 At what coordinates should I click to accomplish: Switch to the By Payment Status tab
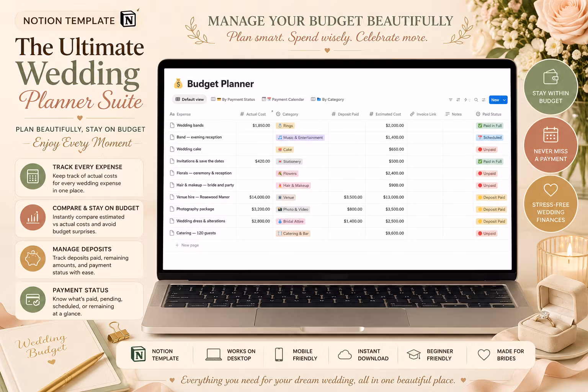233,100
